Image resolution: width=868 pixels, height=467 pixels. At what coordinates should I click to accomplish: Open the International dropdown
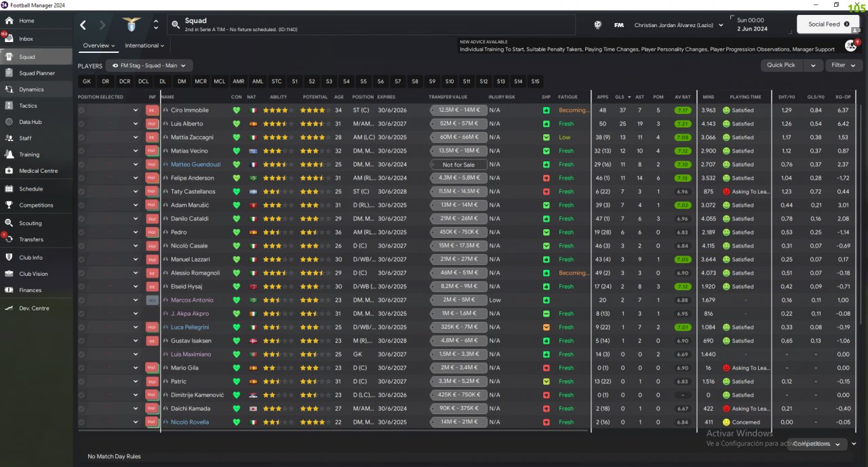(144, 46)
